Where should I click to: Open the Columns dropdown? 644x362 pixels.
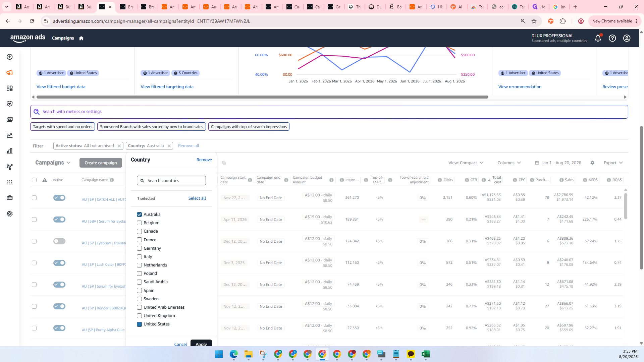pos(509,163)
